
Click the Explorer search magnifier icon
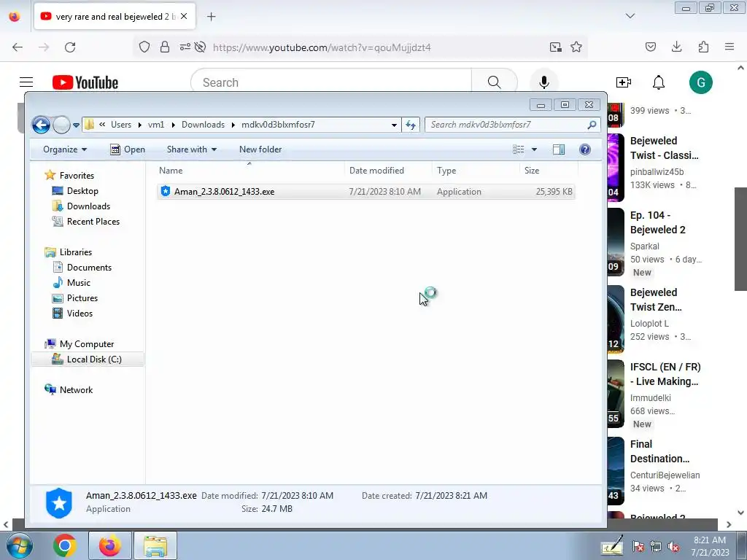tap(592, 125)
